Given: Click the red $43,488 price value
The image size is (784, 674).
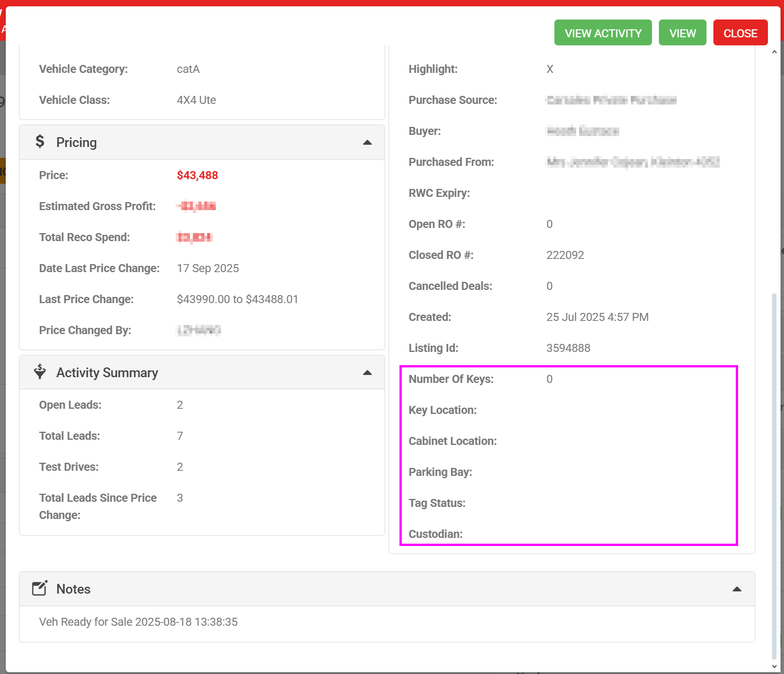Looking at the screenshot, I should [x=197, y=175].
